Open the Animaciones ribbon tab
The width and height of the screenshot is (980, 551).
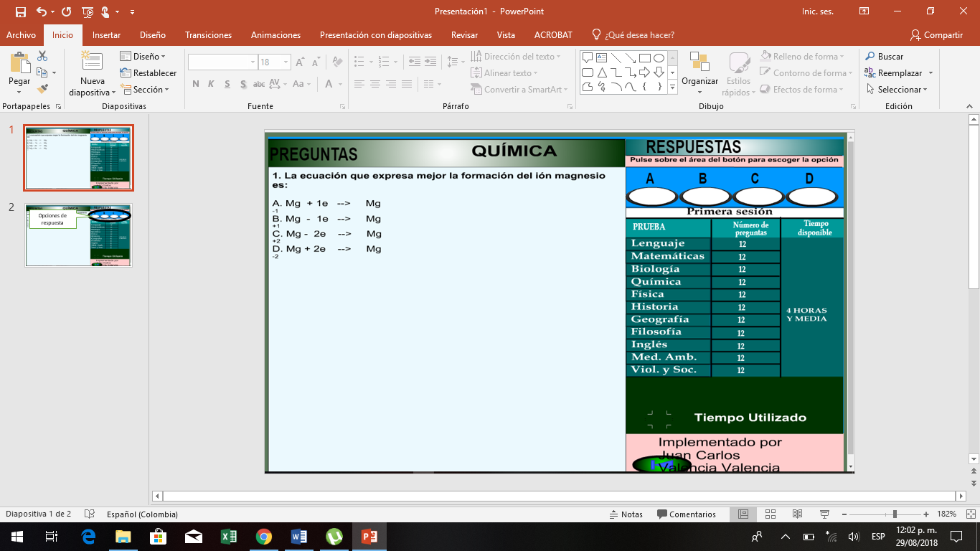coord(275,35)
